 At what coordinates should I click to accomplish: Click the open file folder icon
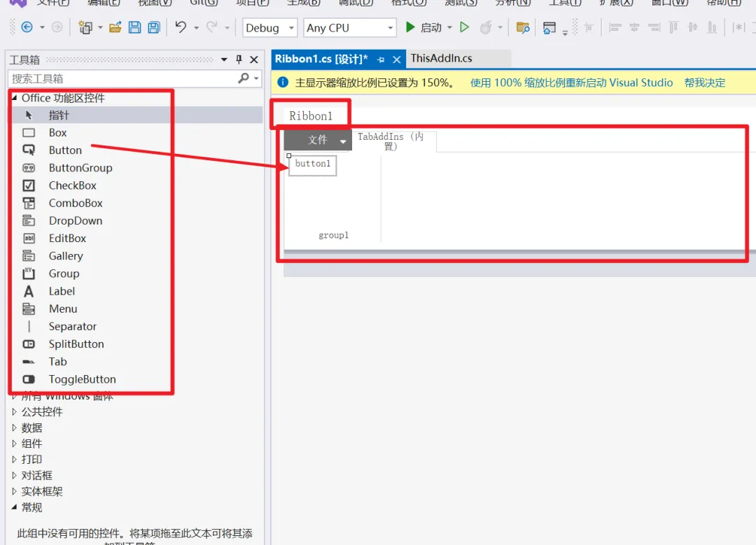pos(115,27)
